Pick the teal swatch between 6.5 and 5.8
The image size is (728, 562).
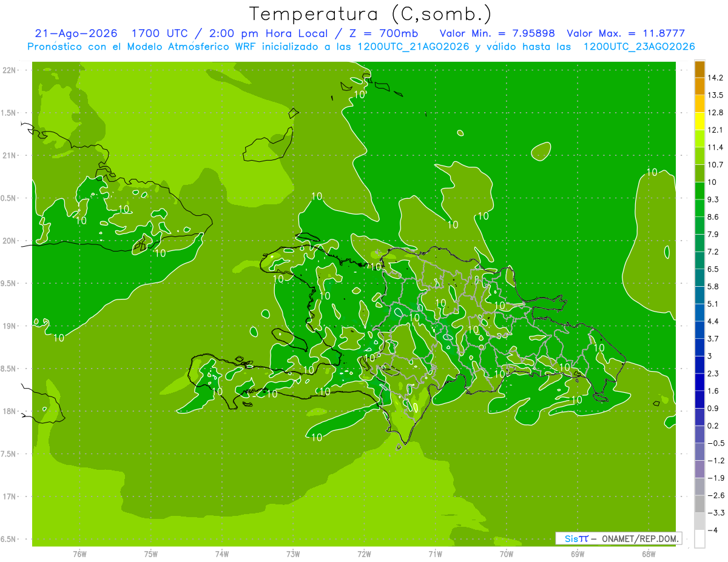coord(699,278)
